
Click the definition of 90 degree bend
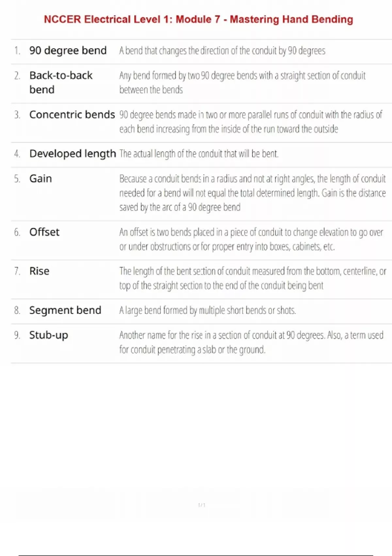point(222,51)
